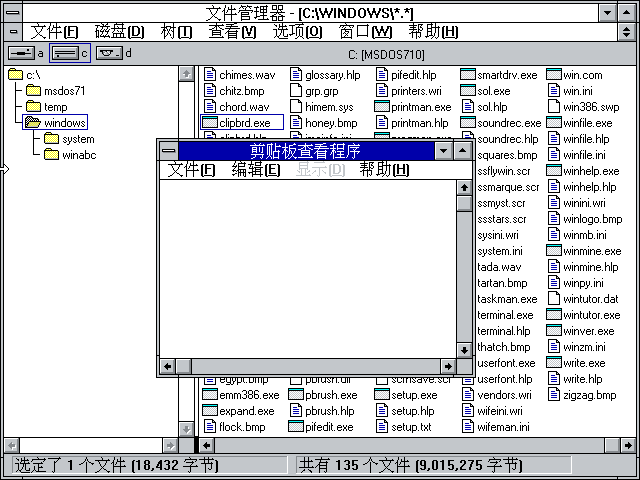Select the winmine.exe program icon
The image size is (640, 480).
(554, 251)
